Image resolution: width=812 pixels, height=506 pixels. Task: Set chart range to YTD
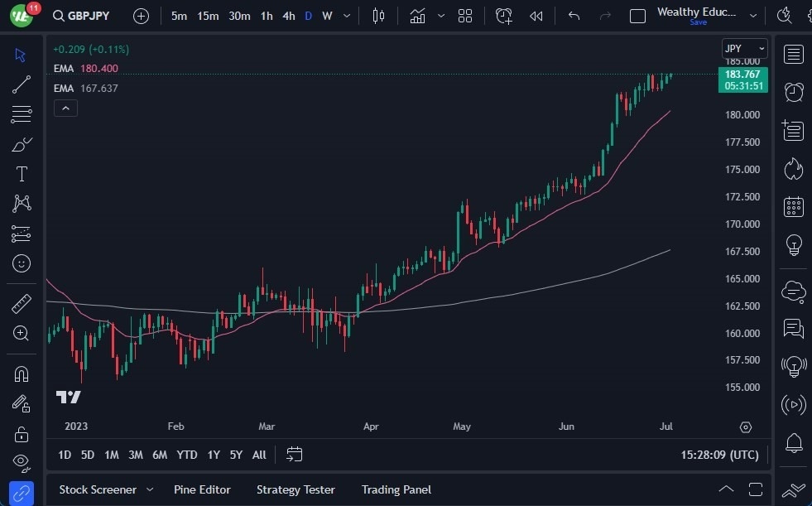click(187, 455)
